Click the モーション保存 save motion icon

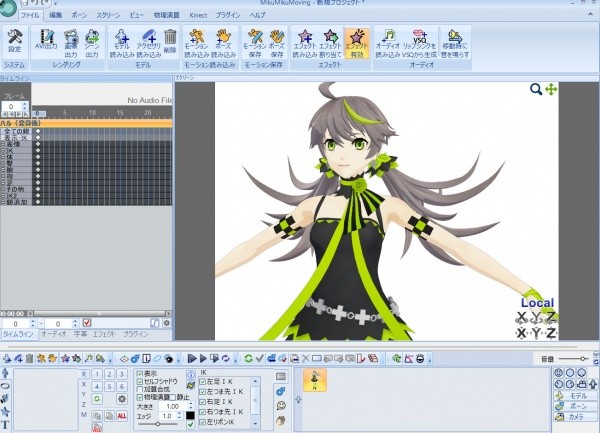click(255, 43)
